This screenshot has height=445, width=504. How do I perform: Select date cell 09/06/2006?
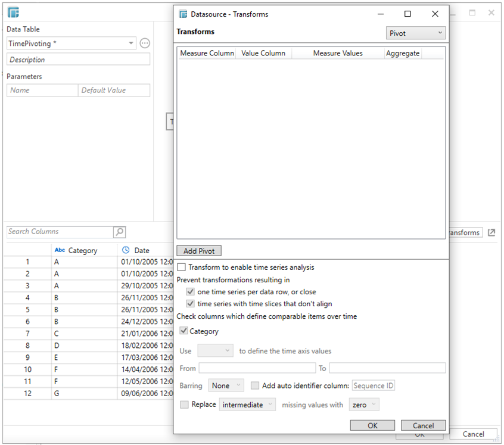pos(145,393)
